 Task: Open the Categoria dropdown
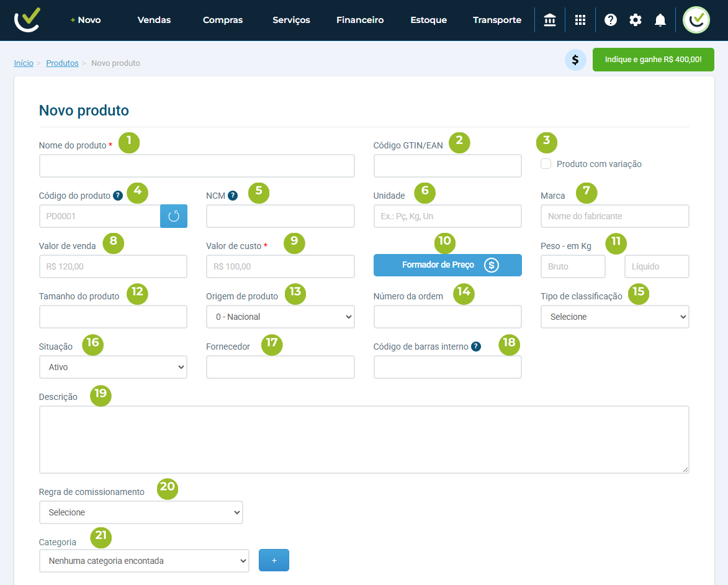(145, 561)
